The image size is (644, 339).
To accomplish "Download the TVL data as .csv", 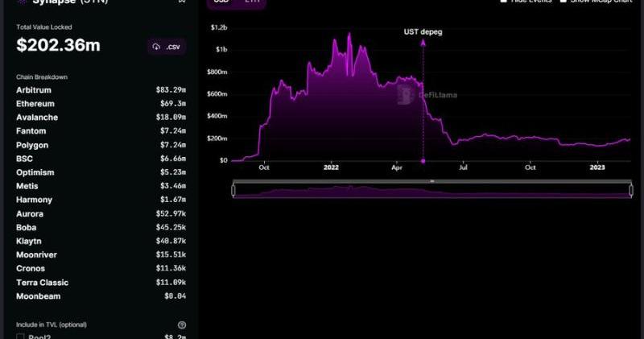I will [x=167, y=47].
